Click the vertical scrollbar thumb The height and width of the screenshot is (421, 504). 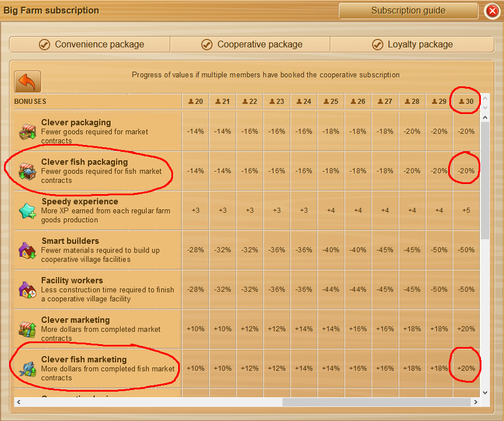(485, 180)
